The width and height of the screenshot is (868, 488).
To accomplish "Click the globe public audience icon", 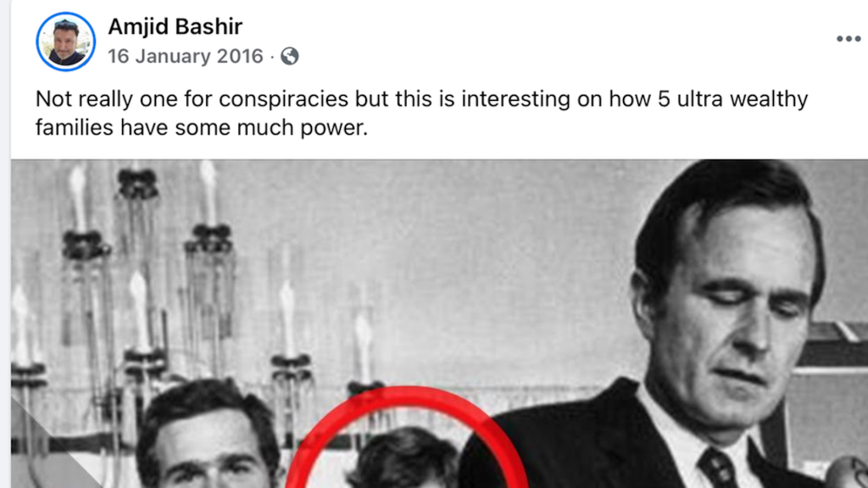I will pos(290,57).
